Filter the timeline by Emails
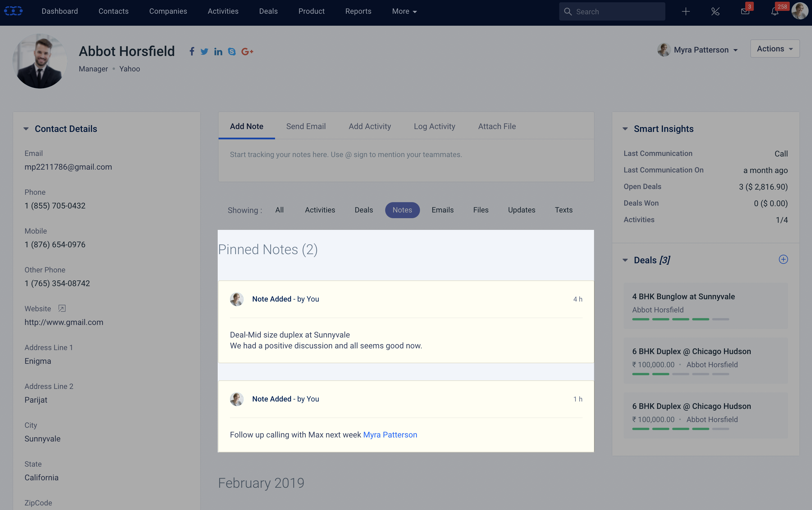This screenshot has height=510, width=812. click(x=443, y=210)
